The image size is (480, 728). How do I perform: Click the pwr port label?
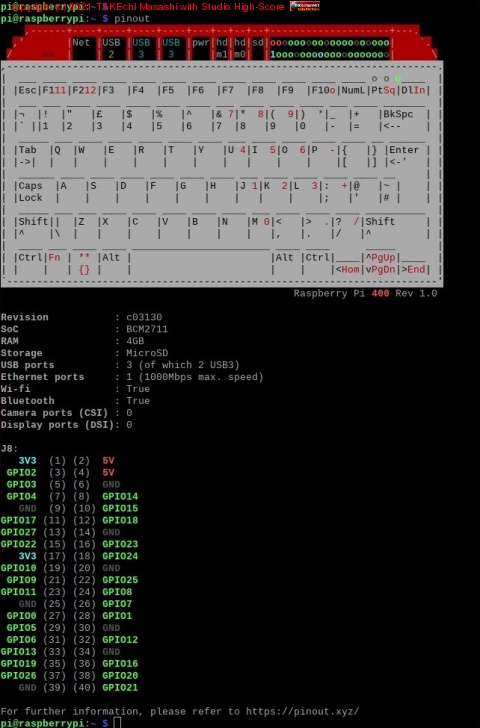[x=201, y=43]
